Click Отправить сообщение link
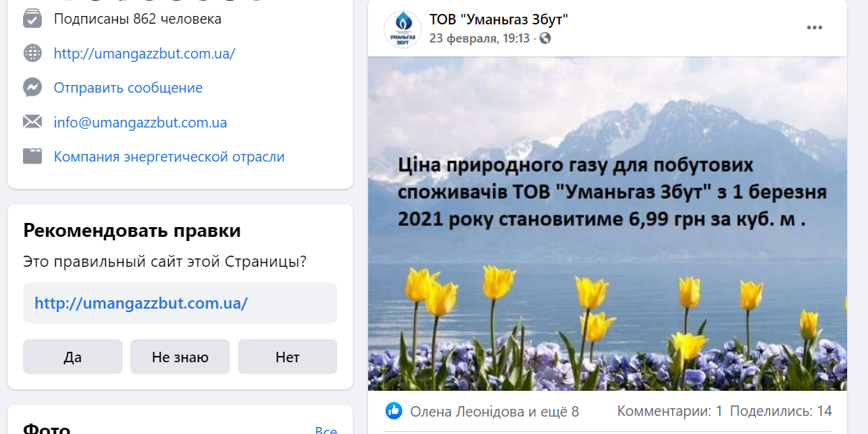The width and height of the screenshot is (868, 434). point(128,88)
